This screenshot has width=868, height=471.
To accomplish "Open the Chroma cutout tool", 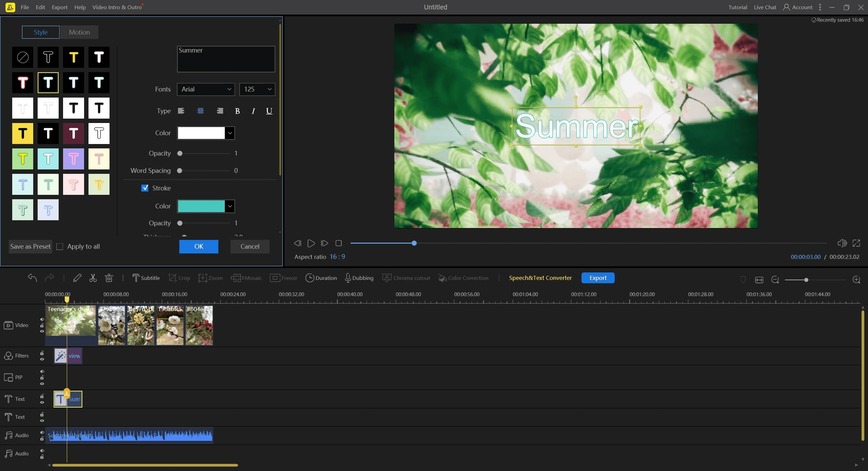I will [406, 278].
